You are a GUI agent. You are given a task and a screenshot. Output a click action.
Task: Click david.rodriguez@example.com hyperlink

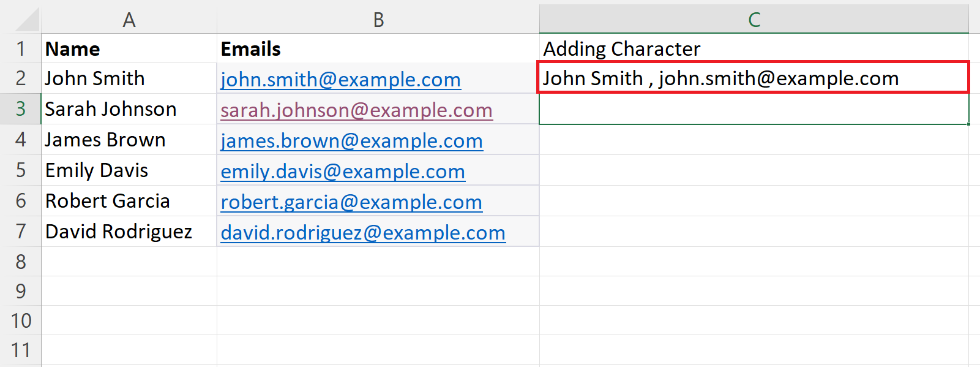point(363,233)
